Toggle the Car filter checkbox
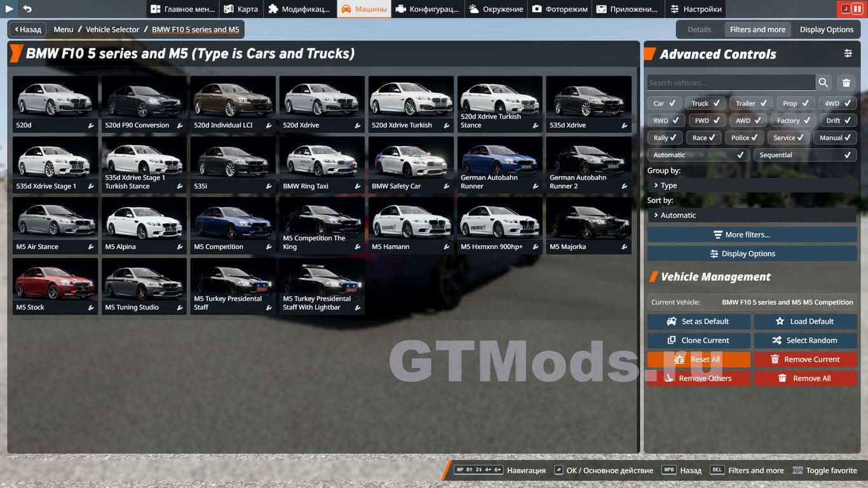The width and height of the screenshot is (868, 488). pos(665,103)
